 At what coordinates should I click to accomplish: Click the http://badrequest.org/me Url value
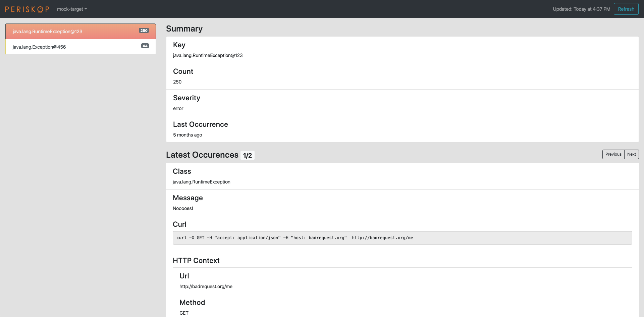[x=206, y=286]
